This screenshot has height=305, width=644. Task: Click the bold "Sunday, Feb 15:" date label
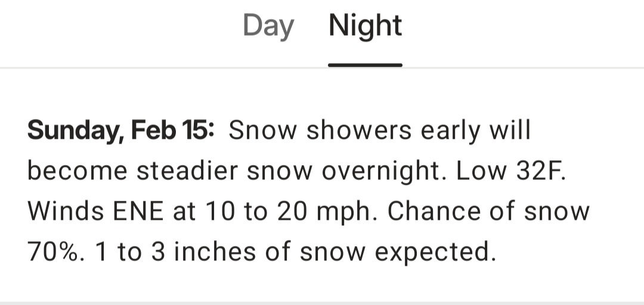(x=120, y=130)
